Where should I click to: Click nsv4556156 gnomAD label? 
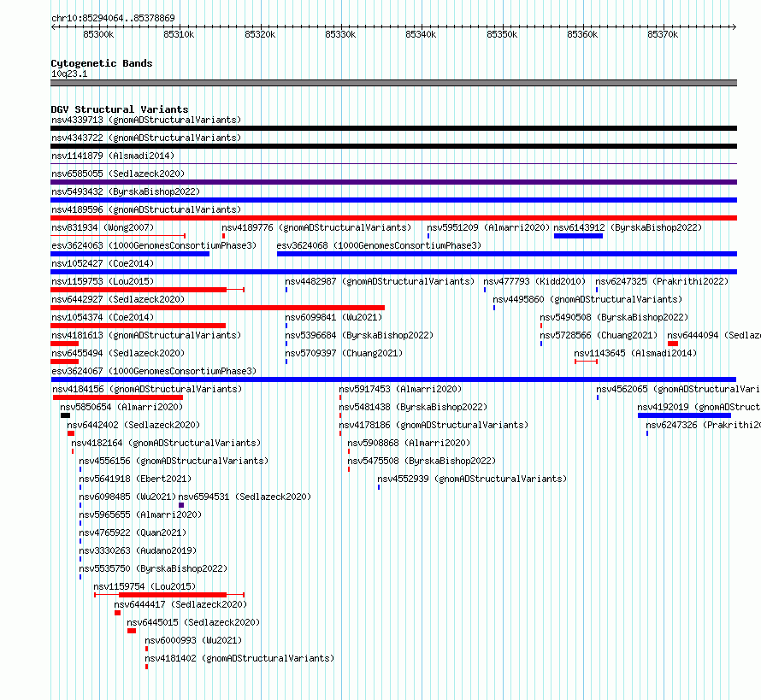coord(174,461)
